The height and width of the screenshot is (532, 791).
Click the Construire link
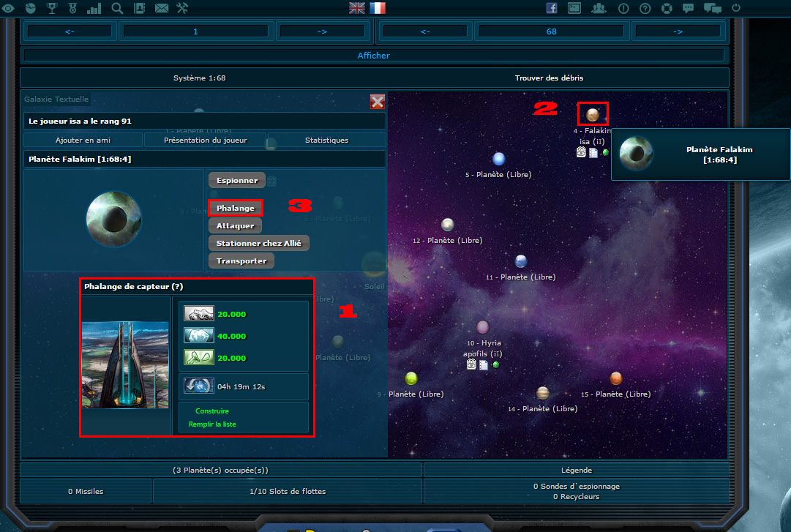click(211, 411)
